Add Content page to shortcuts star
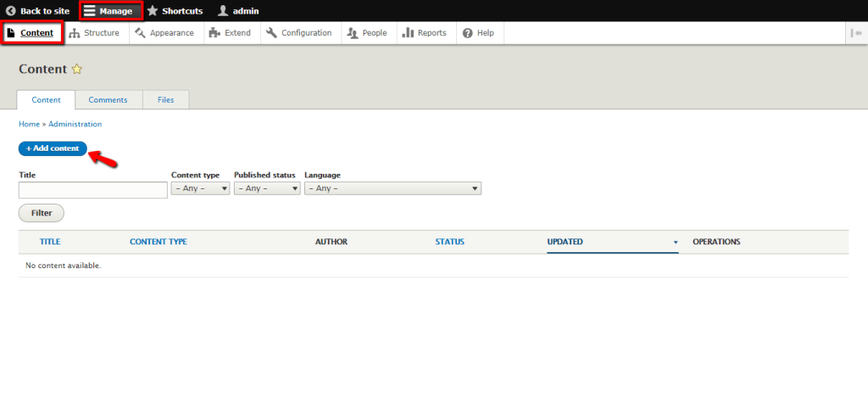Viewport: 868px width, 398px height. tap(77, 70)
